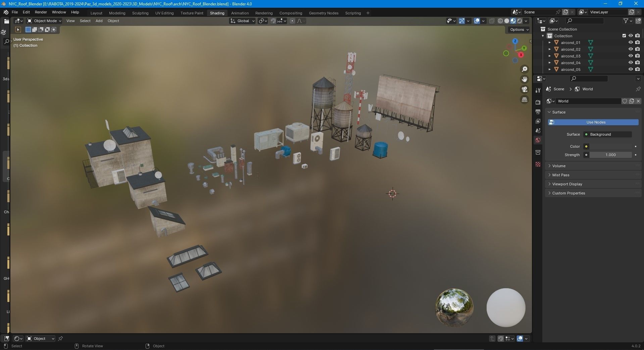Image resolution: width=644 pixels, height=350 pixels.
Task: Disable aircond_02 in renders
Action: 637,49
